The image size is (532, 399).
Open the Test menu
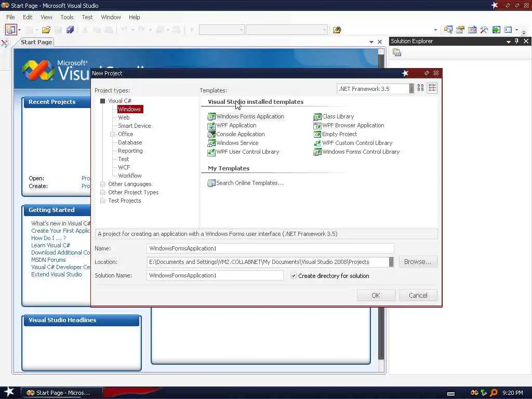[x=87, y=17]
